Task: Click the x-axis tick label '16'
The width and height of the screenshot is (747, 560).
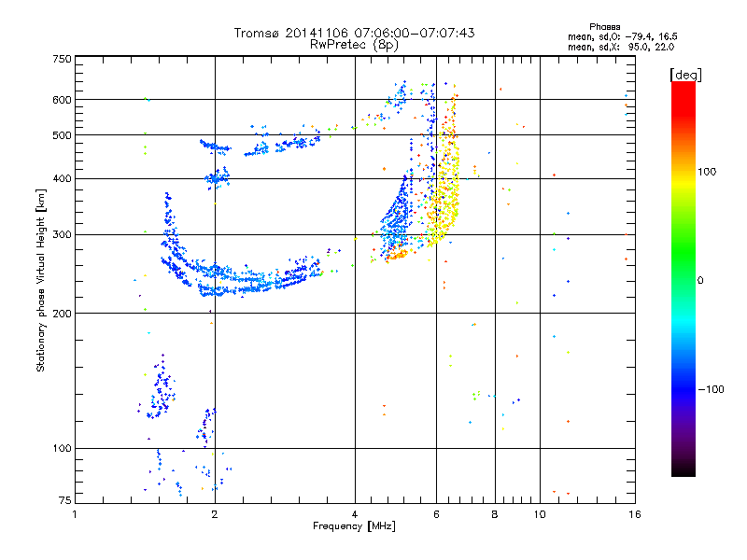Action: [x=635, y=514]
